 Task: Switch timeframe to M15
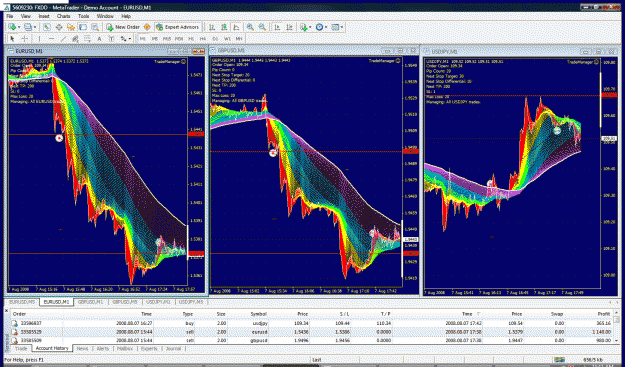click(167, 39)
